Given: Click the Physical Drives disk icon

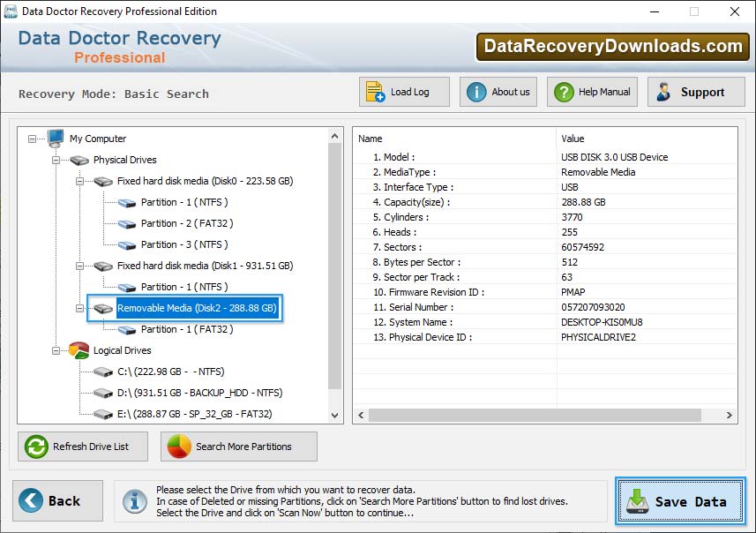Looking at the screenshot, I should [79, 160].
